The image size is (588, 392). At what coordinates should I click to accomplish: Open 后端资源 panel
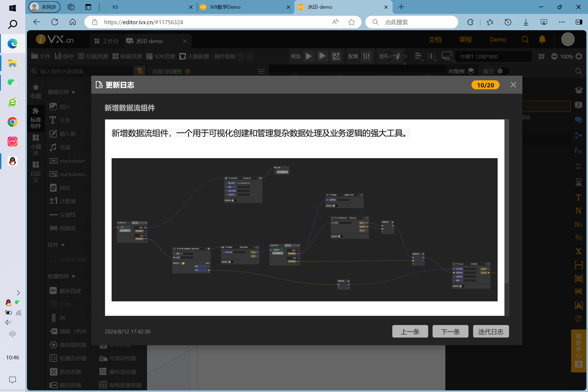[x=93, y=56]
